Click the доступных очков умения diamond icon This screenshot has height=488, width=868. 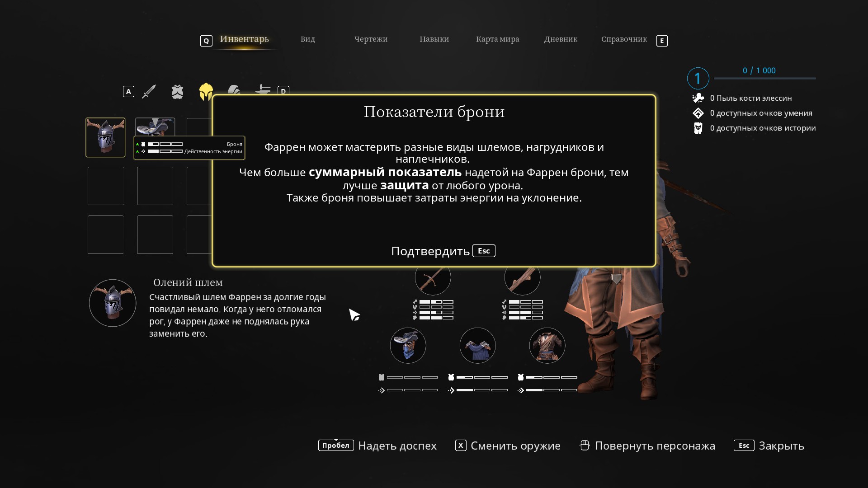(698, 113)
